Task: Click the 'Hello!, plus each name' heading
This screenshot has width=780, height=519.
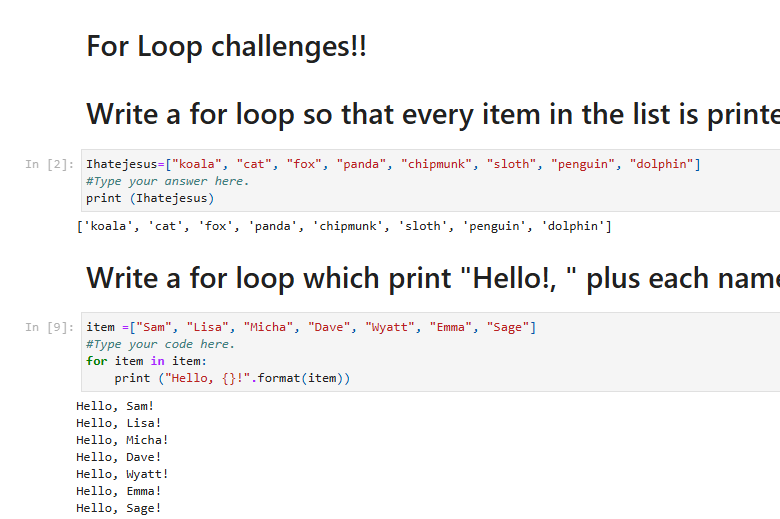Action: (x=433, y=278)
